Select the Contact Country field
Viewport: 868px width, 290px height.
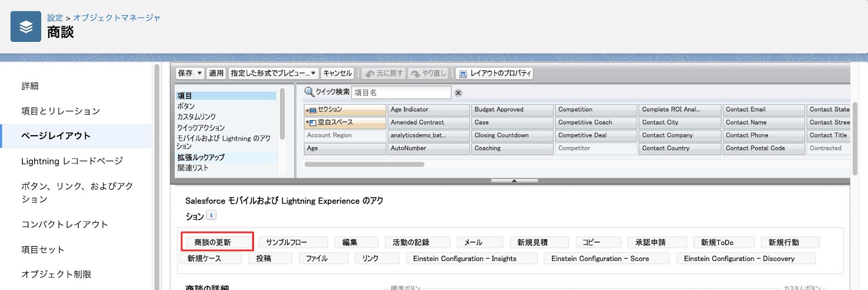point(680,149)
